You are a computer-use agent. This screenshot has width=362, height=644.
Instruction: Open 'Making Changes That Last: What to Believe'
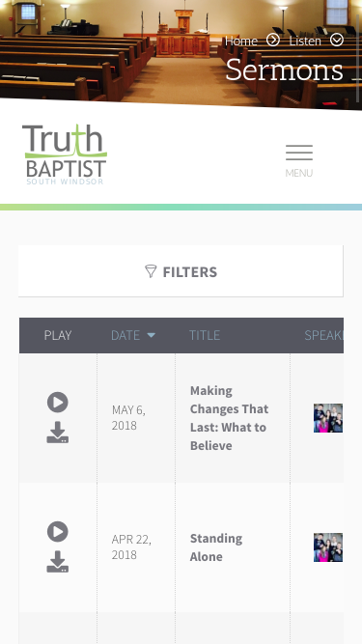(x=229, y=418)
